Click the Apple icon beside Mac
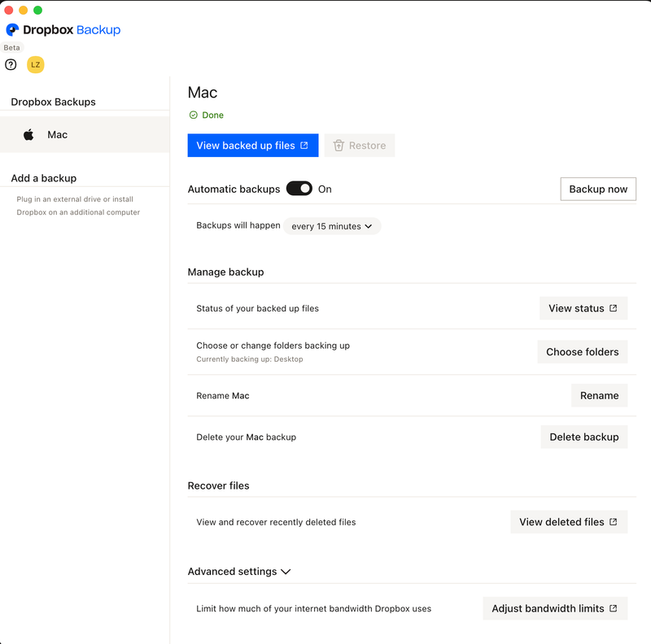This screenshot has height=644, width=651. [x=28, y=135]
